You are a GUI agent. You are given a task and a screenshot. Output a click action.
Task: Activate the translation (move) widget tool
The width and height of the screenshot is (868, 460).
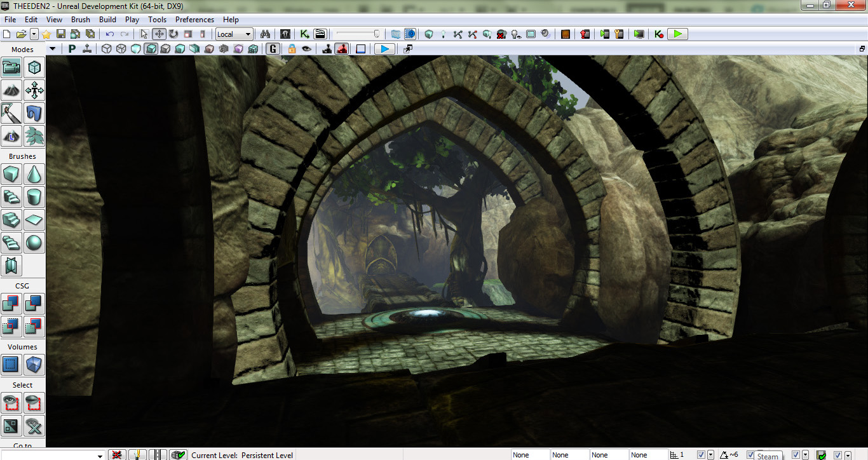tap(159, 34)
